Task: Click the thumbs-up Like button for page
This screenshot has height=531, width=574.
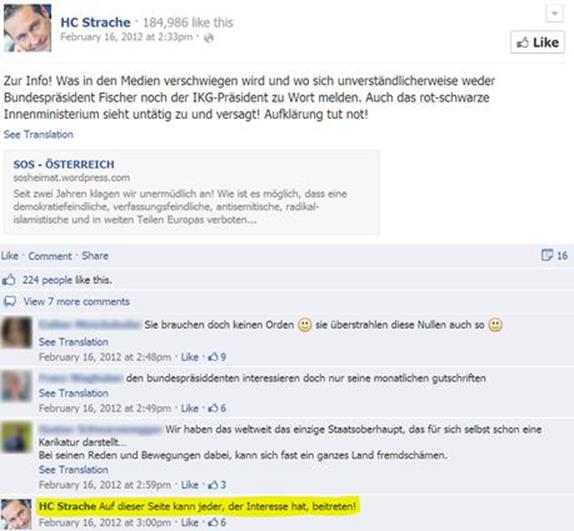Action: [x=537, y=42]
